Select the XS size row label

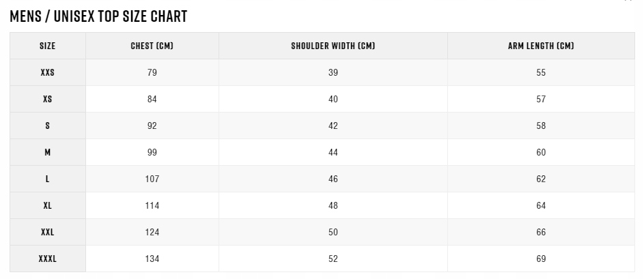coord(48,100)
